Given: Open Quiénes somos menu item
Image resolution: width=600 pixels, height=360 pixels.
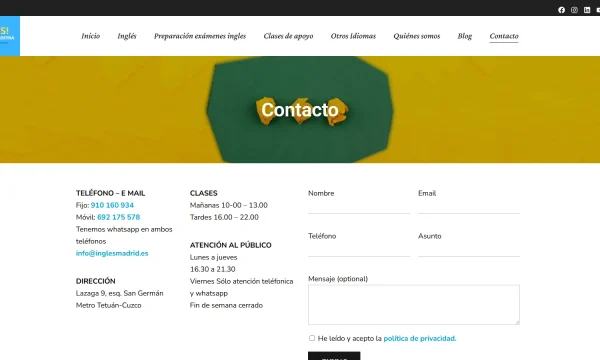Looking at the screenshot, I should pos(417,36).
